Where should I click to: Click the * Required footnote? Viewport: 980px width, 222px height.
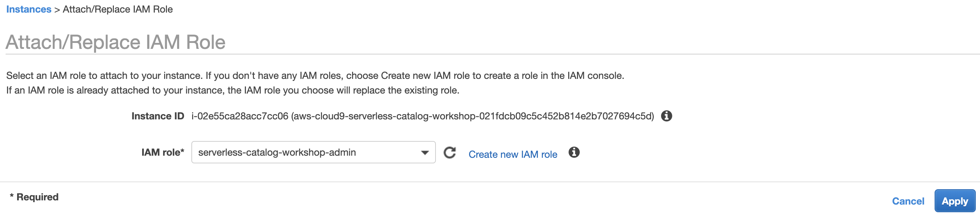(x=34, y=197)
